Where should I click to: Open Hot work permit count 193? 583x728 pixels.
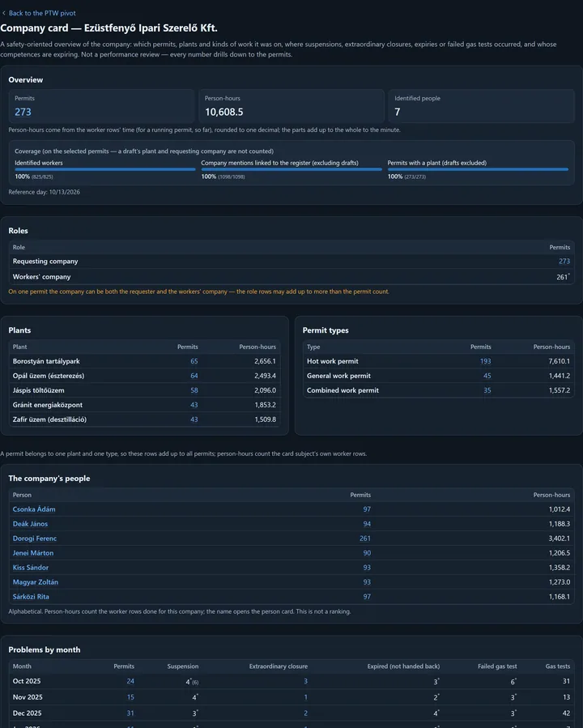486,361
